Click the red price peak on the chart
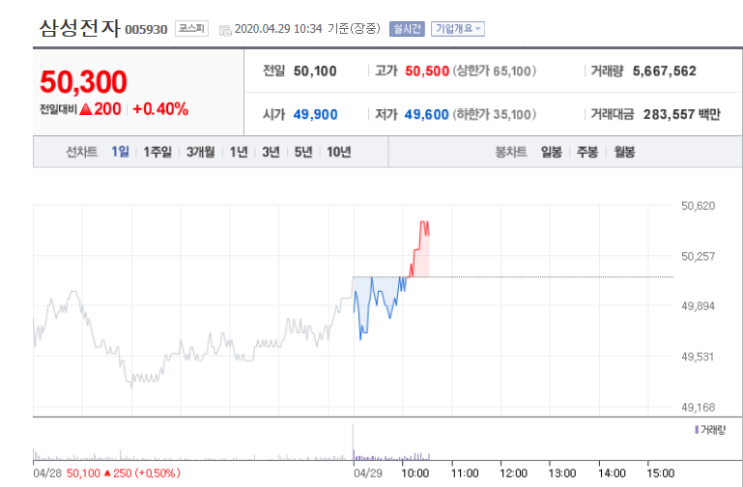The width and height of the screenshot is (743, 487). pos(424,222)
